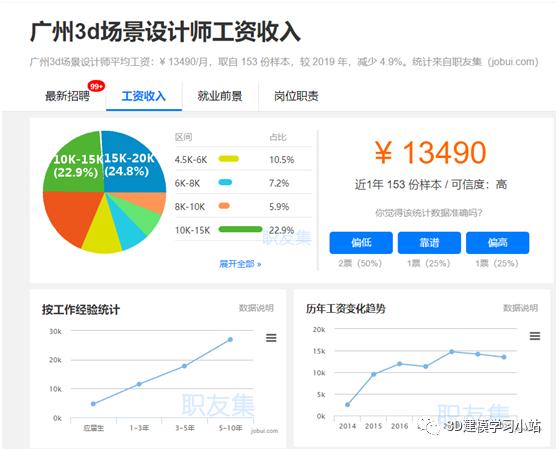Expand full salary range list 展开全部
Viewport: 558px width, 451px height.
click(x=240, y=264)
